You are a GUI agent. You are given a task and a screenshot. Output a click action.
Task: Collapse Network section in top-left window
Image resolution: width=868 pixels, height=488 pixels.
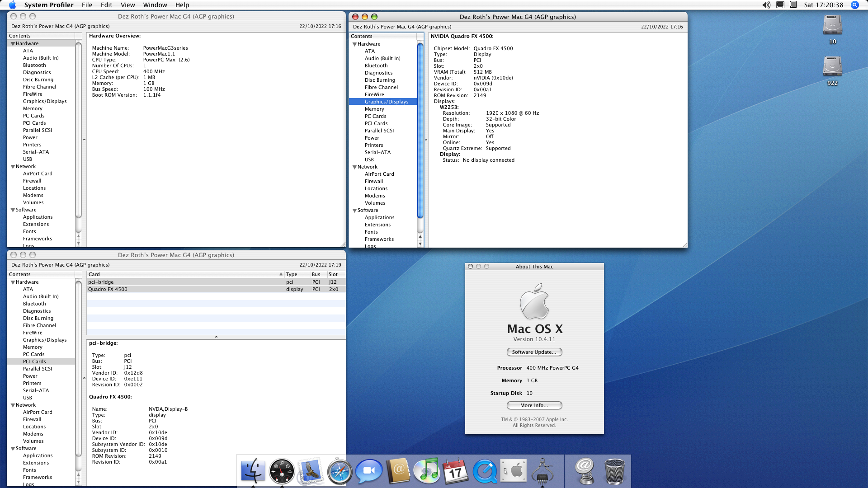tap(13, 167)
